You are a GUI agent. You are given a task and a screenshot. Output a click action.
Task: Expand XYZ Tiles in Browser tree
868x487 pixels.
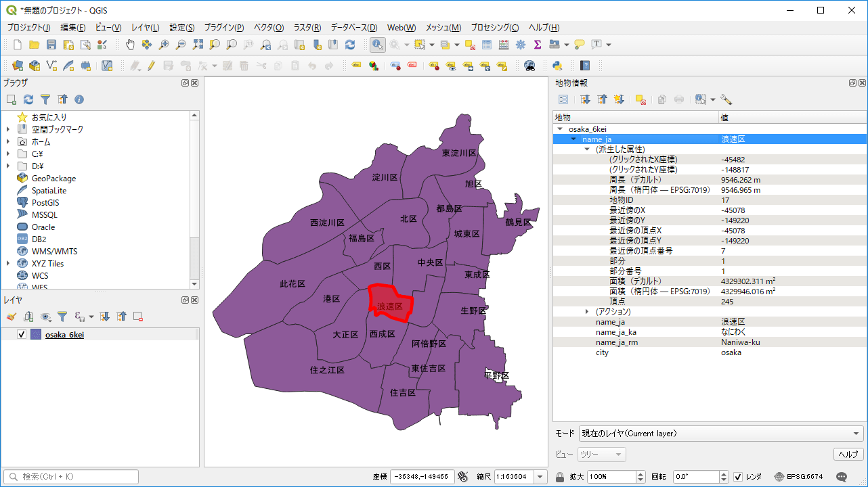click(8, 264)
